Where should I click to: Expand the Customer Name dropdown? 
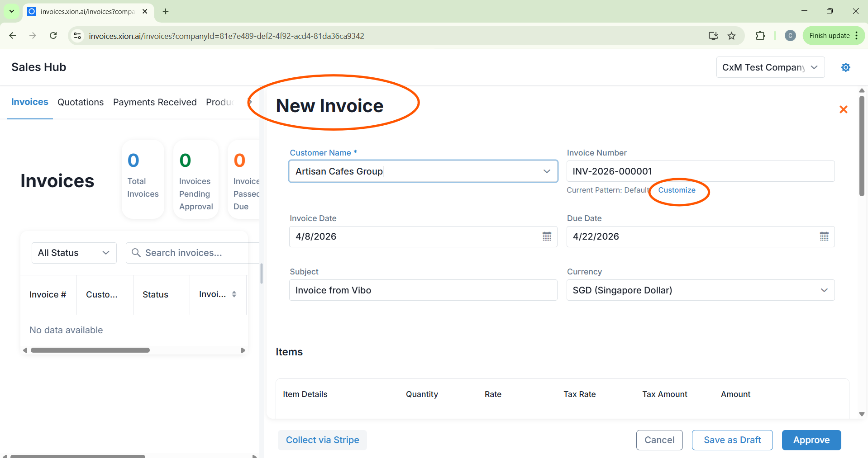(x=546, y=171)
